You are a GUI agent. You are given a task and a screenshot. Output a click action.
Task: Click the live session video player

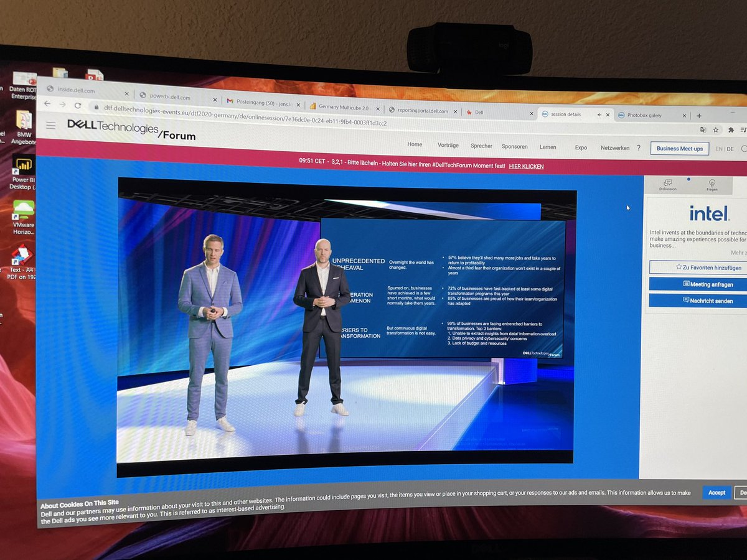click(347, 327)
